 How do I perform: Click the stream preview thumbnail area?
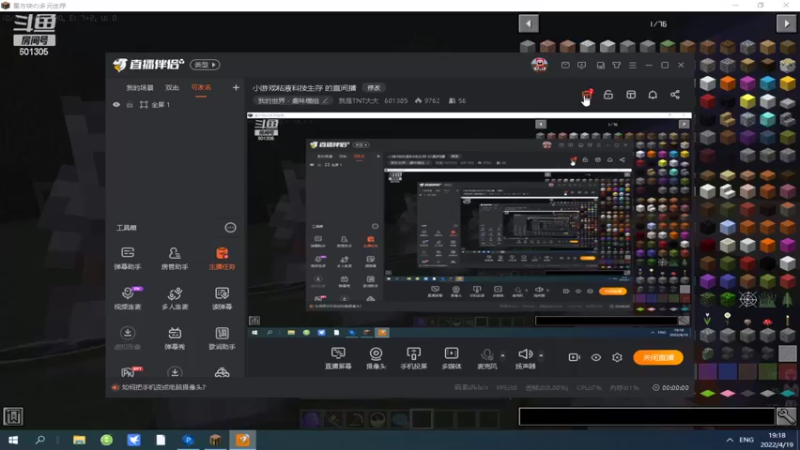click(x=469, y=226)
